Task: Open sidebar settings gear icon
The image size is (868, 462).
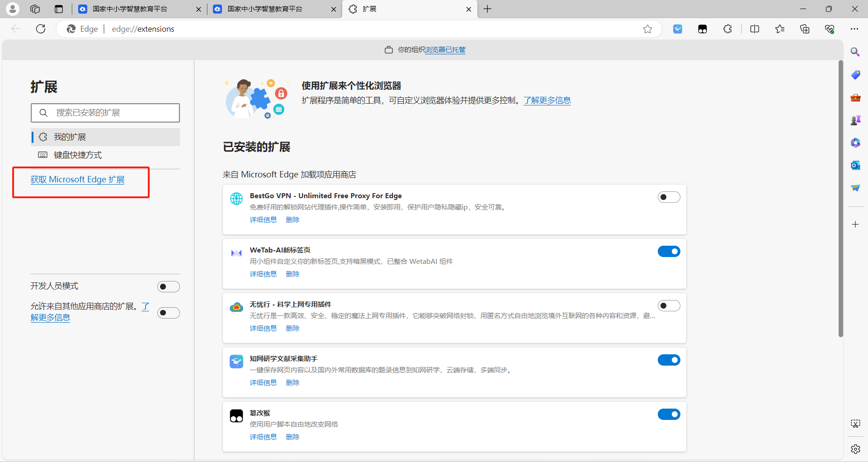Action: pos(855,449)
